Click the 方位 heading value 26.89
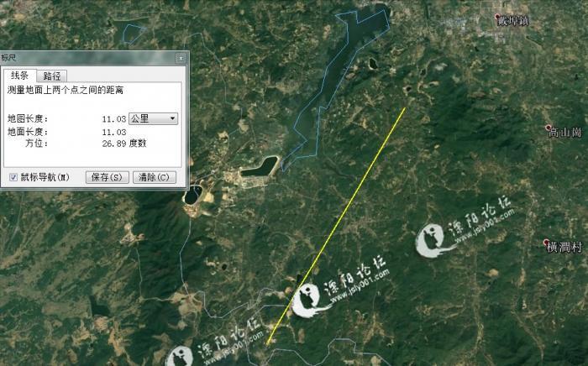This screenshot has height=366, width=588. coord(114,144)
